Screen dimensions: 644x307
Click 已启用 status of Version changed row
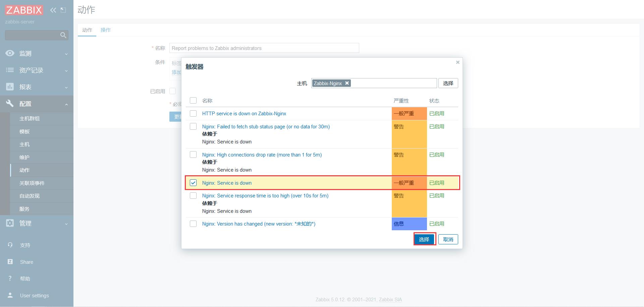point(437,224)
